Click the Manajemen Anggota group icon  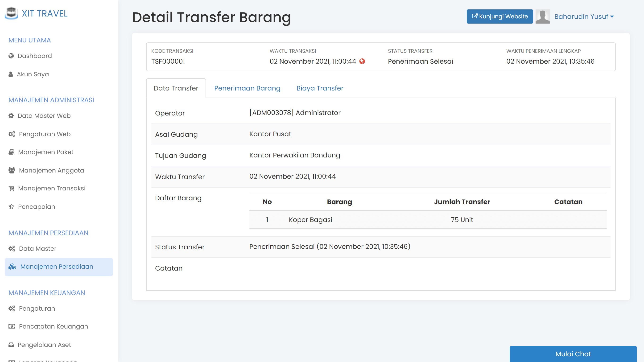(x=12, y=170)
